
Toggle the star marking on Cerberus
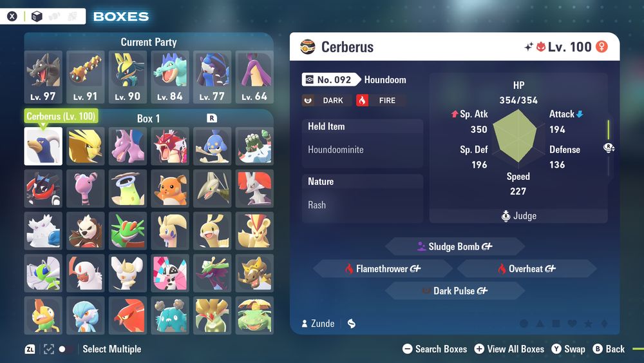click(588, 324)
